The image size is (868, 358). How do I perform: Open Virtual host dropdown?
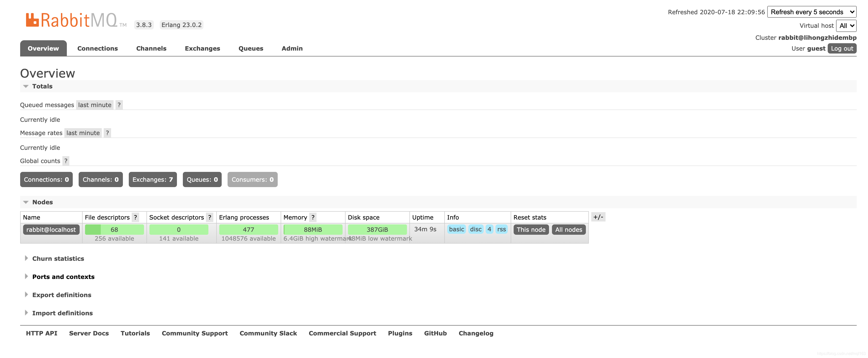(846, 26)
